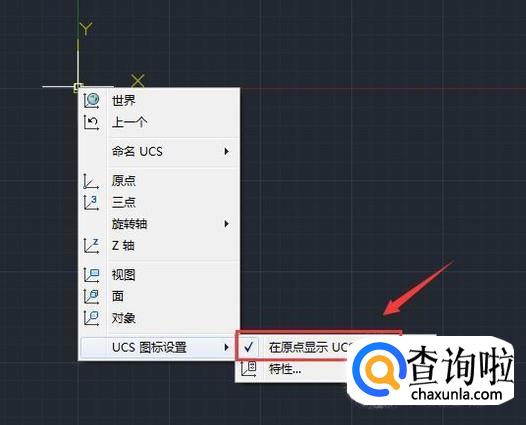The image size is (526, 425).
Task: Click the Origin UCS icon
Action: [x=91, y=181]
